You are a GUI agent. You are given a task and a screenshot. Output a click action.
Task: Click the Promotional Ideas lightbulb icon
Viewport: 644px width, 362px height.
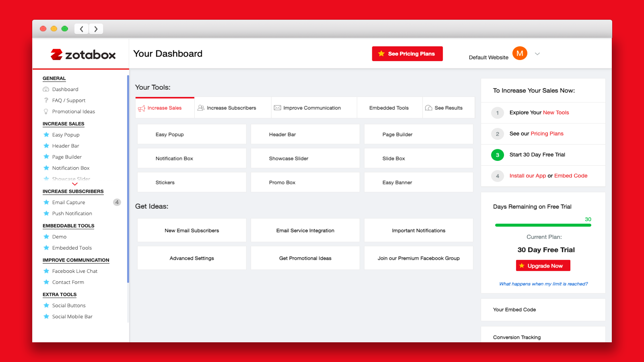46,111
